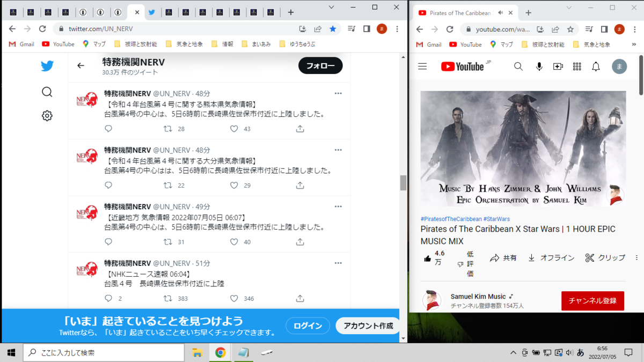Reply to the 熊本県気象情報 tweet

tap(108, 129)
